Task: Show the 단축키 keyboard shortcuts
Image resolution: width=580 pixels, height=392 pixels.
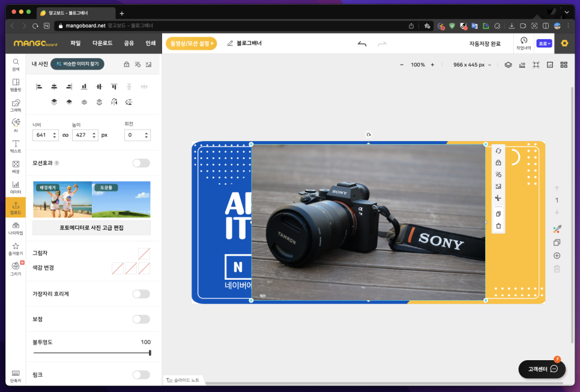Action: click(16, 376)
